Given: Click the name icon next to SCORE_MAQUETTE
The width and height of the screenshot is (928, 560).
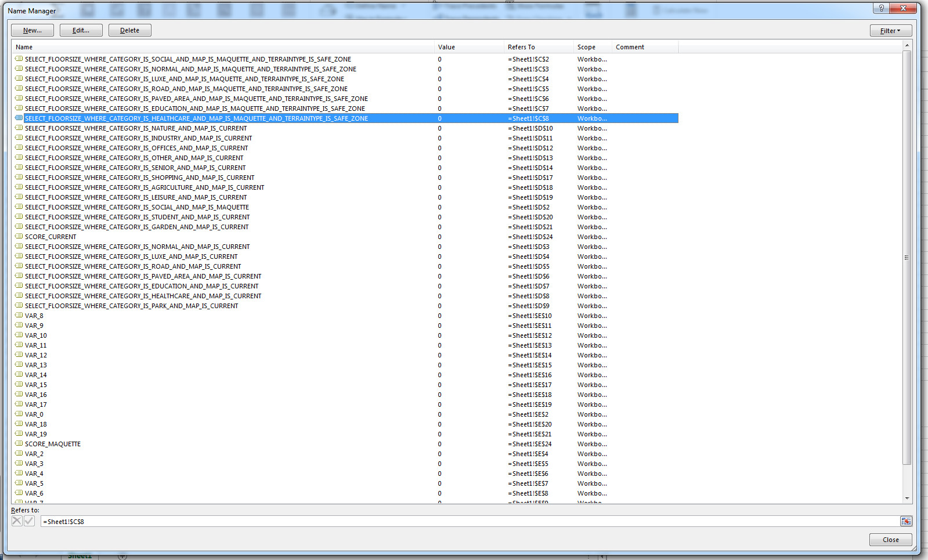Looking at the screenshot, I should tap(19, 444).
